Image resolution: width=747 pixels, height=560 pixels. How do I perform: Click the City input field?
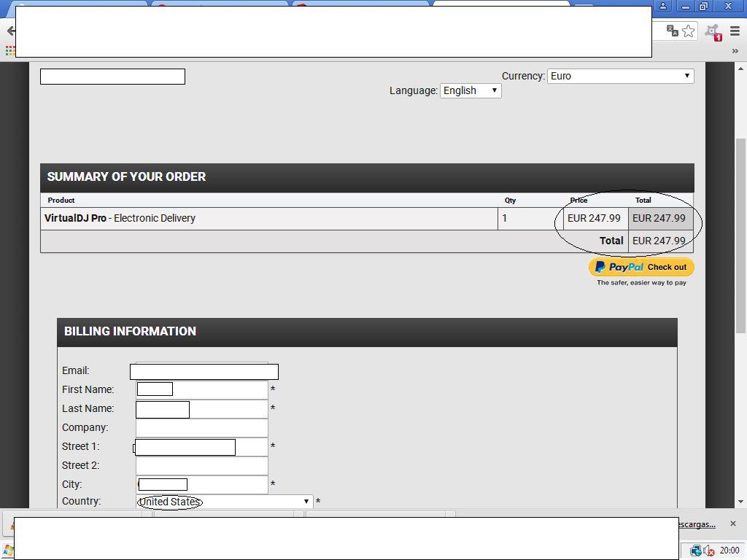(201, 484)
